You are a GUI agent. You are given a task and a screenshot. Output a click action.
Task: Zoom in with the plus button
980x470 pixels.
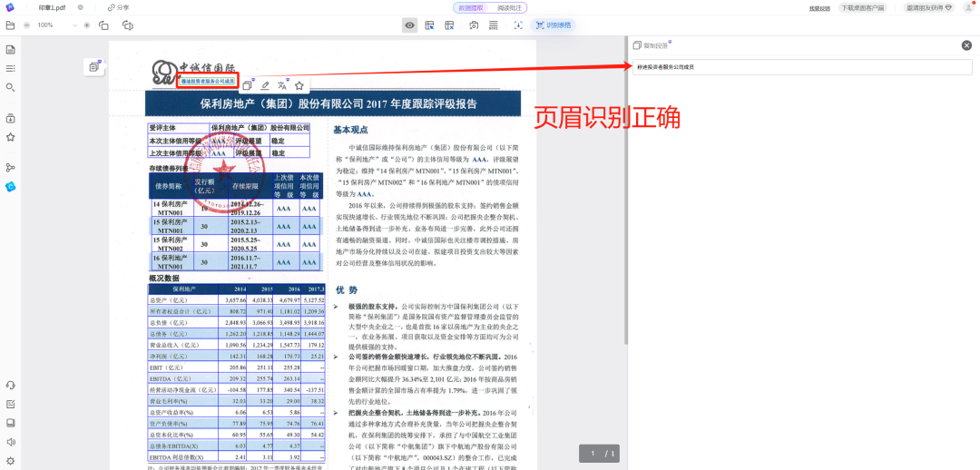coord(87,25)
